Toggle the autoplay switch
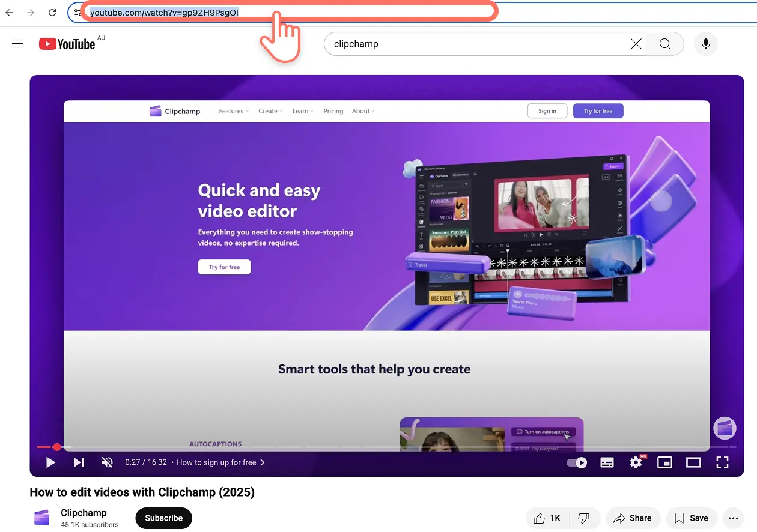Image resolution: width=757 pixels, height=532 pixels. [x=577, y=462]
